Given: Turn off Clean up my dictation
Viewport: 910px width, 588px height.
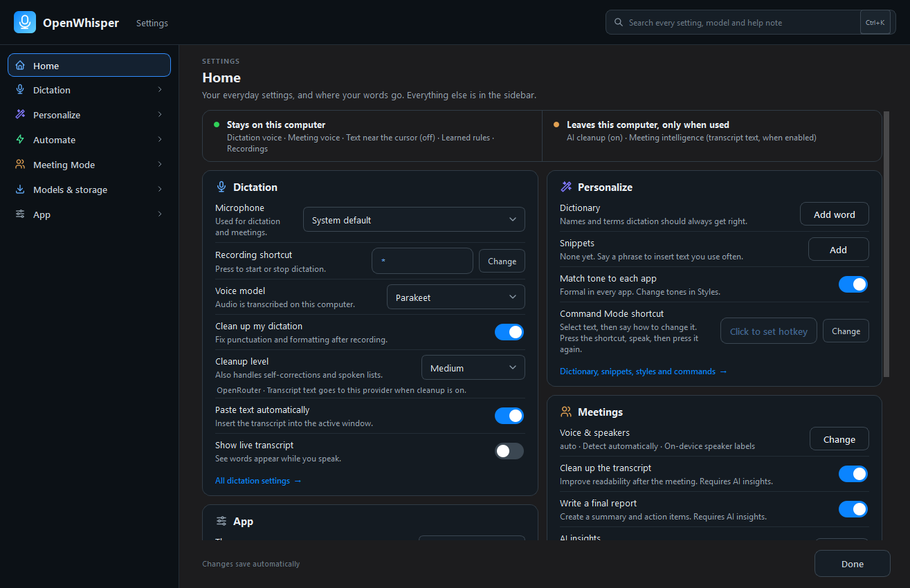Looking at the screenshot, I should [509, 332].
